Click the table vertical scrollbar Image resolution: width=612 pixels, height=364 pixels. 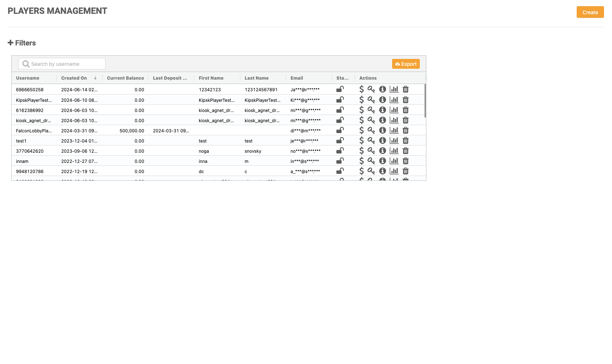[x=425, y=101]
